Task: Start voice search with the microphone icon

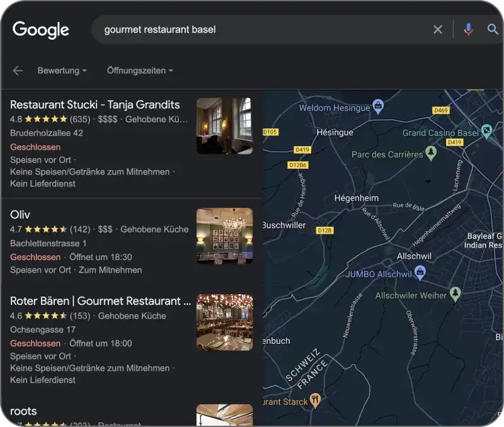Action: click(x=468, y=30)
